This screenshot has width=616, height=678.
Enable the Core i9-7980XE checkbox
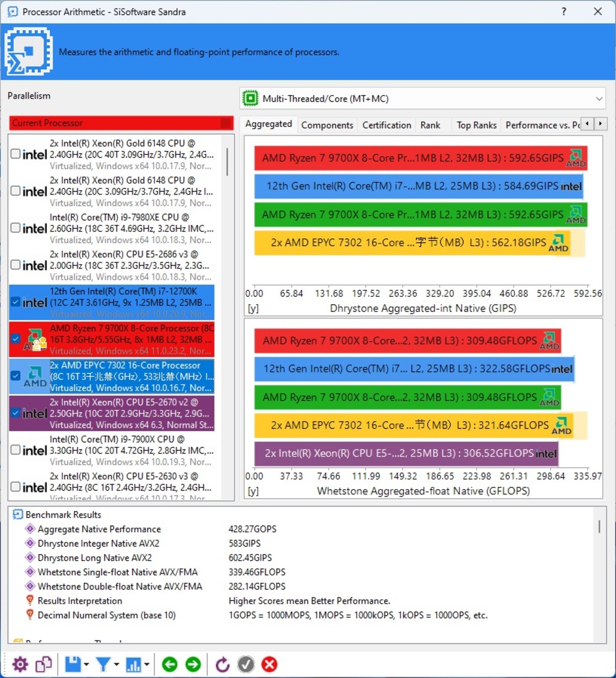tap(15, 228)
